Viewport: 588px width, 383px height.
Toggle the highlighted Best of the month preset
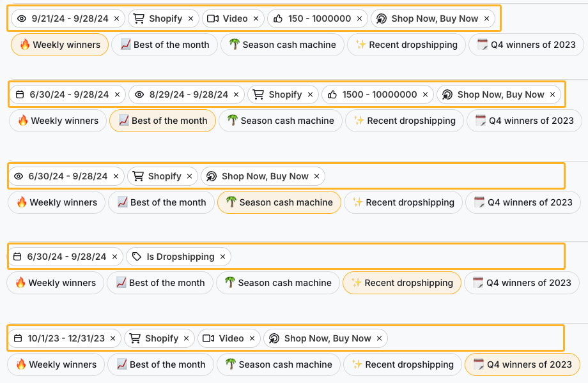pos(162,121)
